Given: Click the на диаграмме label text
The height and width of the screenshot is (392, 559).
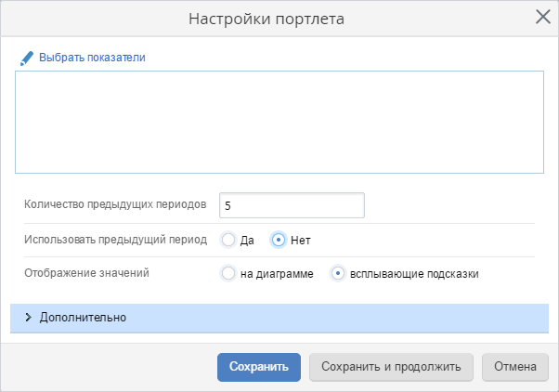Looking at the screenshot, I should coord(277,274).
